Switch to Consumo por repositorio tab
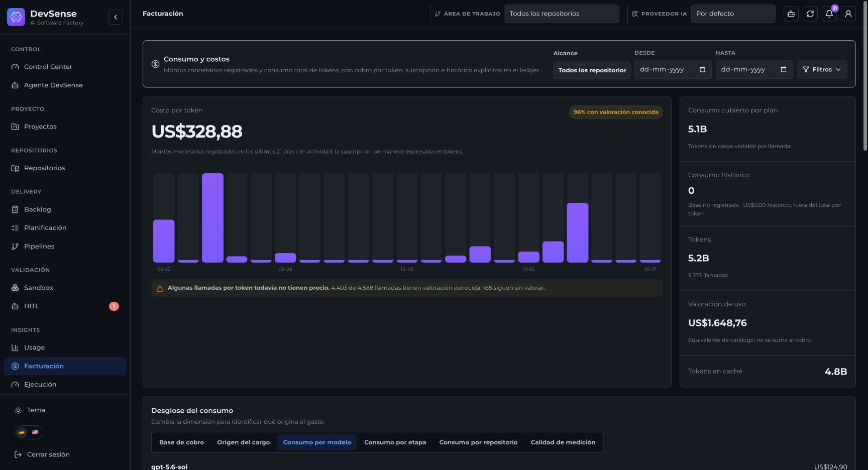The height and width of the screenshot is (470, 868). tap(478, 442)
